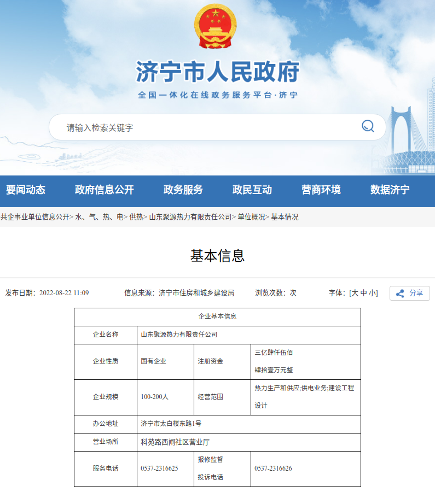Click office address 济宁市太白楼东路1号
This screenshot has height=504, width=435.
(171, 424)
